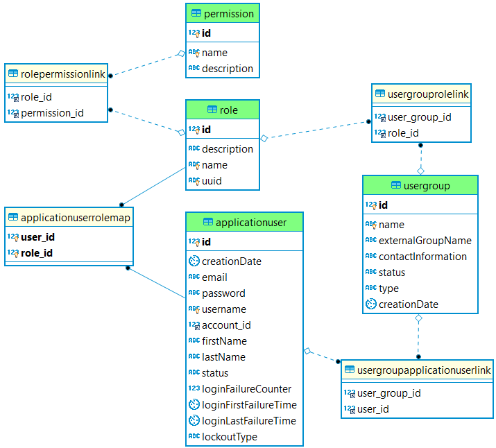
Task: Click the clock icon beside usergroup creationDate
Action: pyautogui.click(x=370, y=304)
